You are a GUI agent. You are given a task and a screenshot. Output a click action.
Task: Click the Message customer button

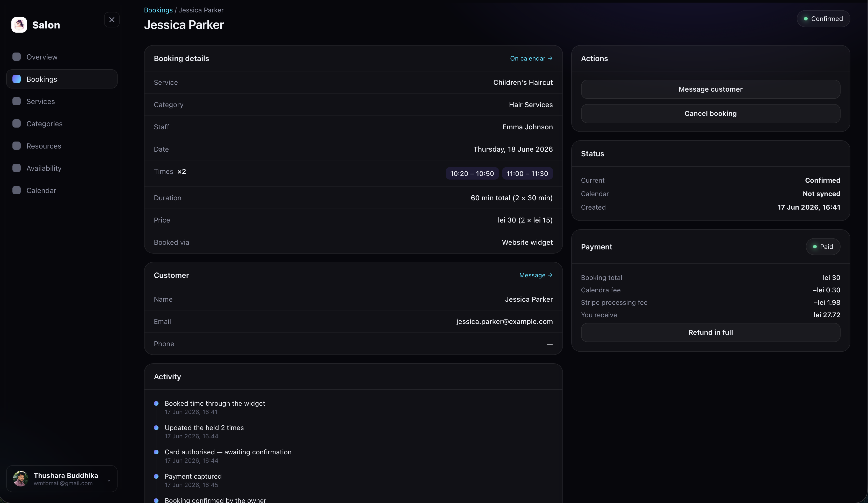710,89
